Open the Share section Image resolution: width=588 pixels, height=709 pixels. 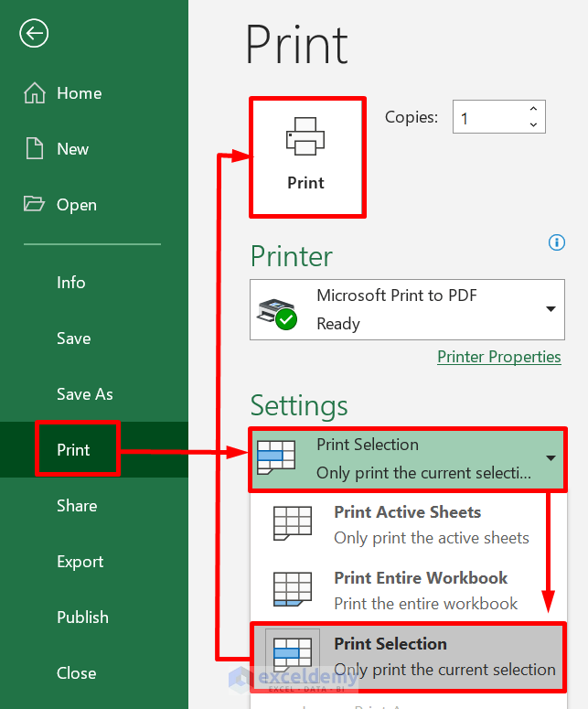point(77,506)
